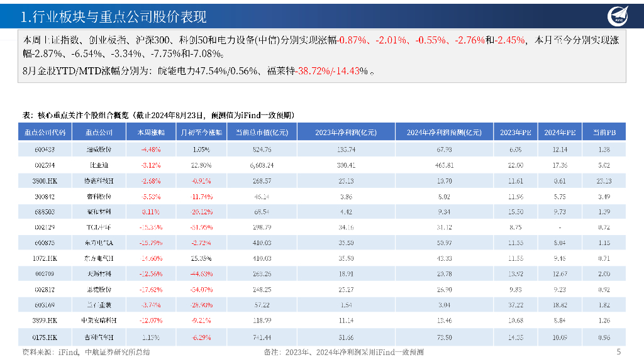Click month-to-date value '-11.74%'

(201, 197)
